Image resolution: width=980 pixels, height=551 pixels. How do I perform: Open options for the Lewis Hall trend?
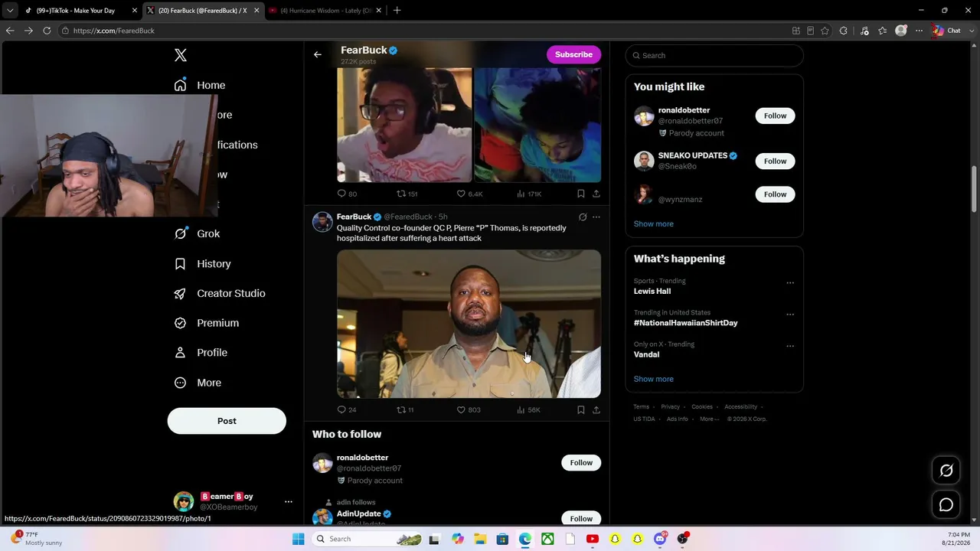(x=790, y=282)
